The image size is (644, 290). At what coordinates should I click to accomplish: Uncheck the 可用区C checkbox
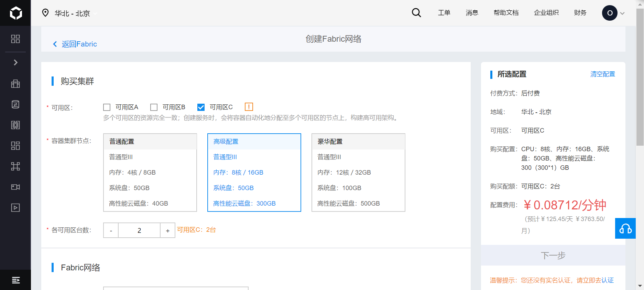pyautogui.click(x=201, y=107)
